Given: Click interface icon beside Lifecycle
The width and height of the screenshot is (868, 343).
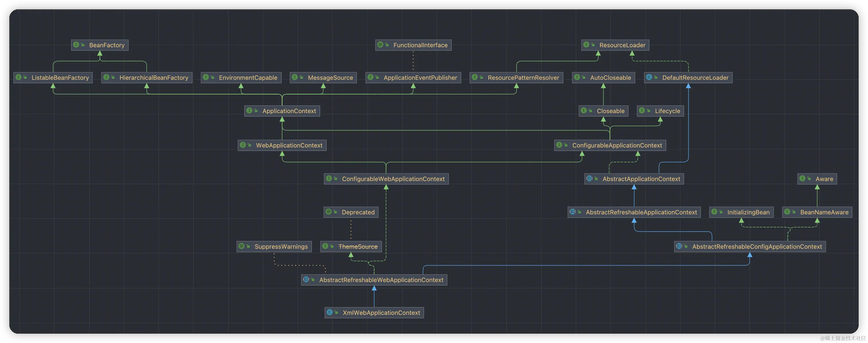Looking at the screenshot, I should (x=642, y=111).
